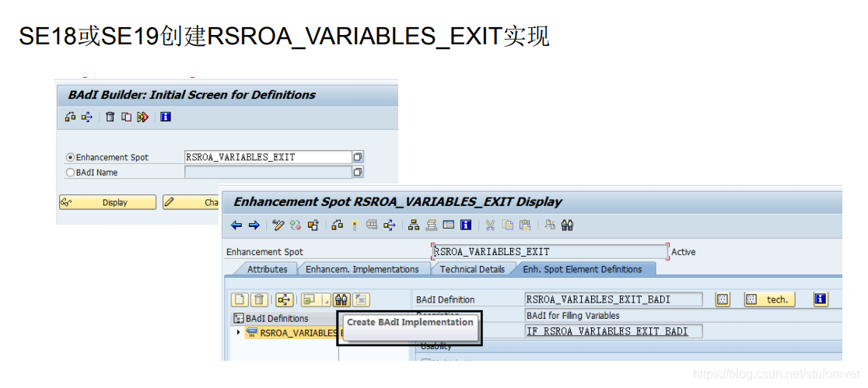The height and width of the screenshot is (388, 868).
Task: Click the BAdI Definition field RSROA_VARIABLES_EXIT_BADI
Action: coord(614,299)
